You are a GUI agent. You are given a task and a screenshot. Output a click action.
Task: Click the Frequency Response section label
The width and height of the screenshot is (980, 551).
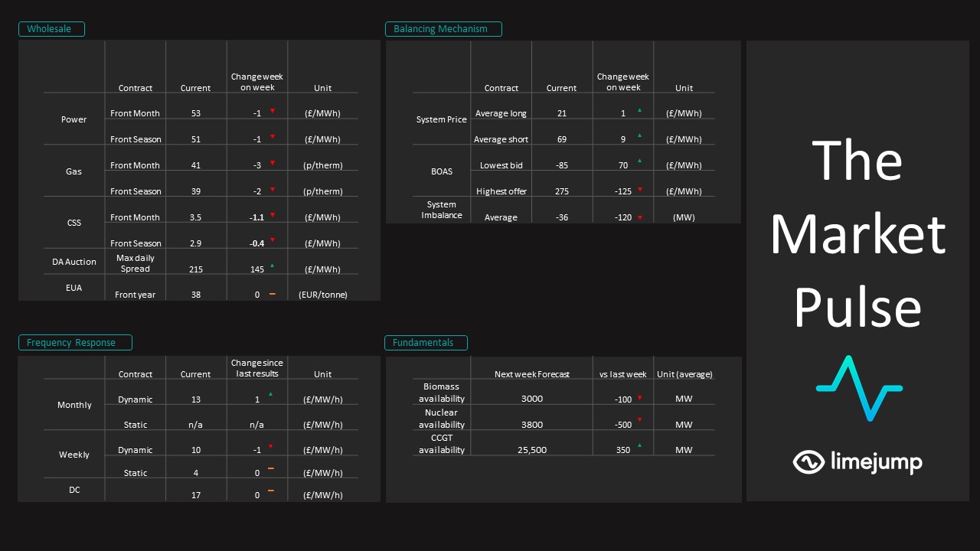pyautogui.click(x=75, y=342)
